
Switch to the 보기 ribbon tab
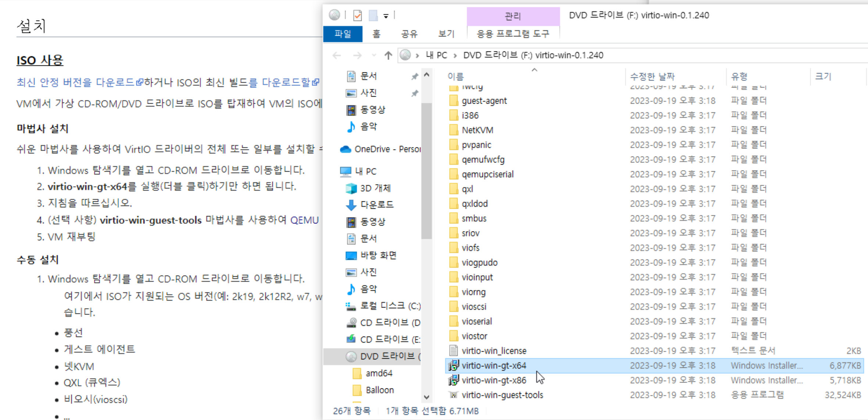(x=446, y=34)
